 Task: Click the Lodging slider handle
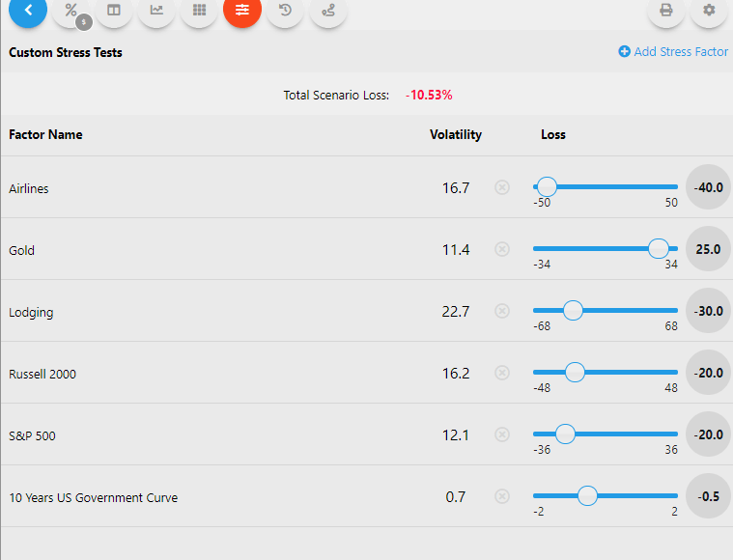(x=573, y=310)
